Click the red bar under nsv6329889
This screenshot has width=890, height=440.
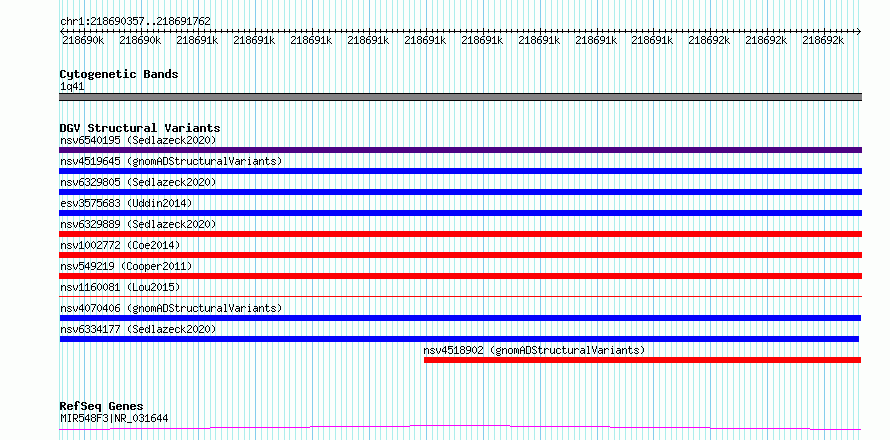pyautogui.click(x=460, y=234)
